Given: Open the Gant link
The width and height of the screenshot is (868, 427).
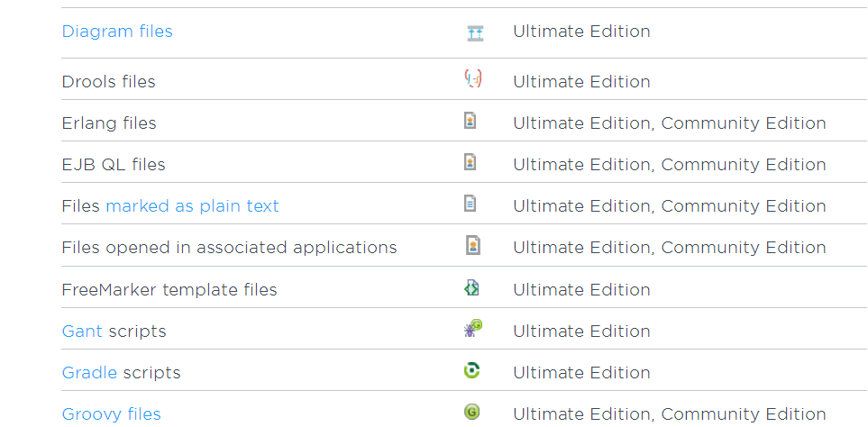Looking at the screenshot, I should pos(82,332).
